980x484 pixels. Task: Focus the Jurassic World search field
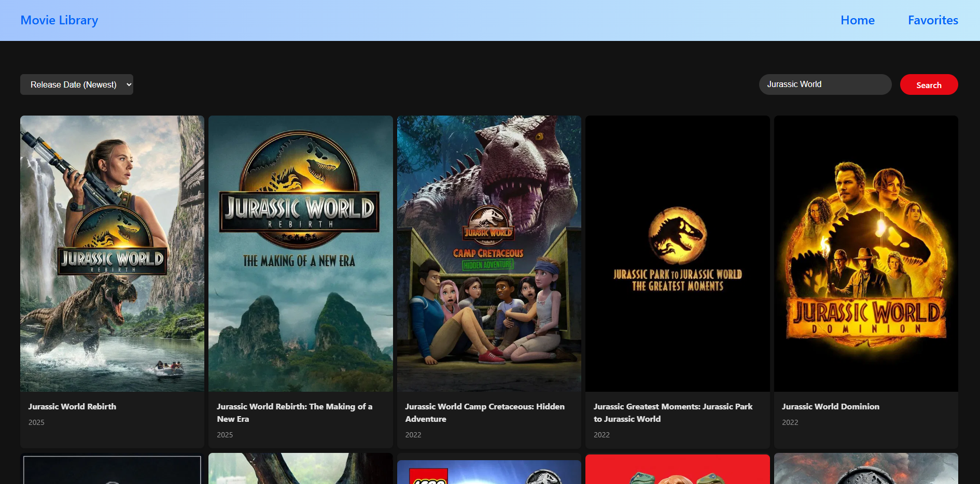(824, 84)
